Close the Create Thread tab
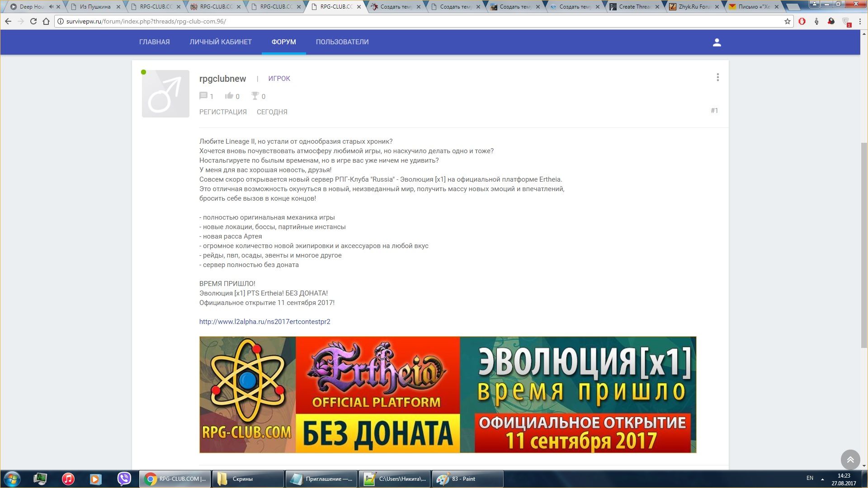868x488 pixels. (657, 7)
